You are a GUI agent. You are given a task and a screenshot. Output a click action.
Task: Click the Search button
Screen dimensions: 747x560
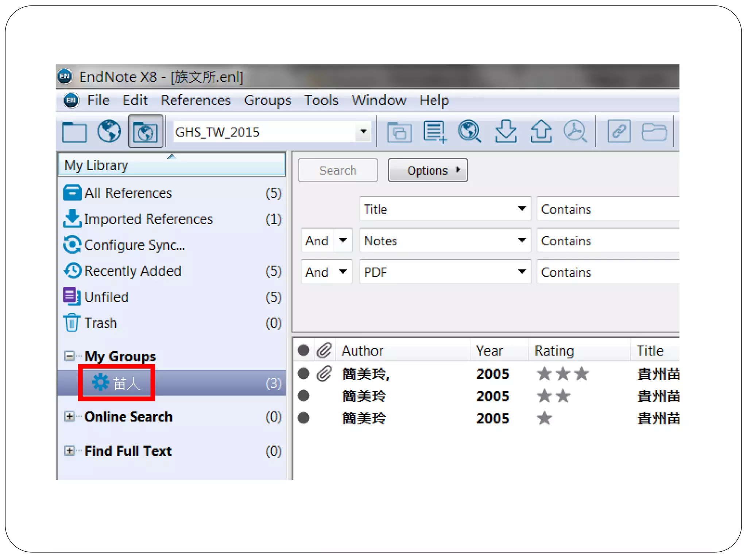coord(337,170)
